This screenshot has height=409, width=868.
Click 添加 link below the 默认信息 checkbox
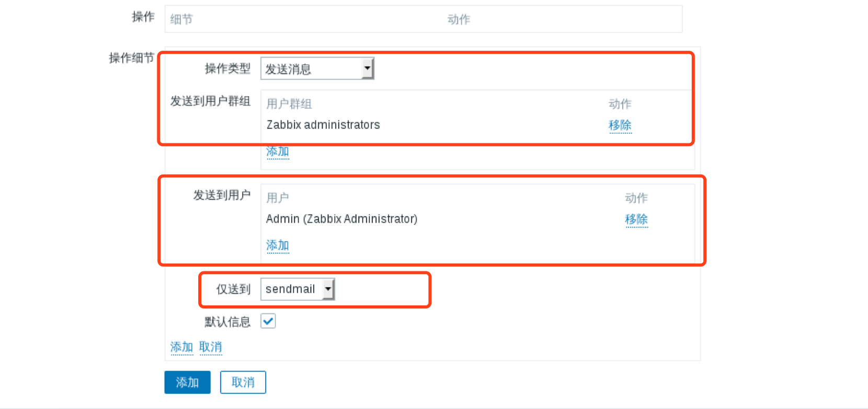tap(181, 347)
